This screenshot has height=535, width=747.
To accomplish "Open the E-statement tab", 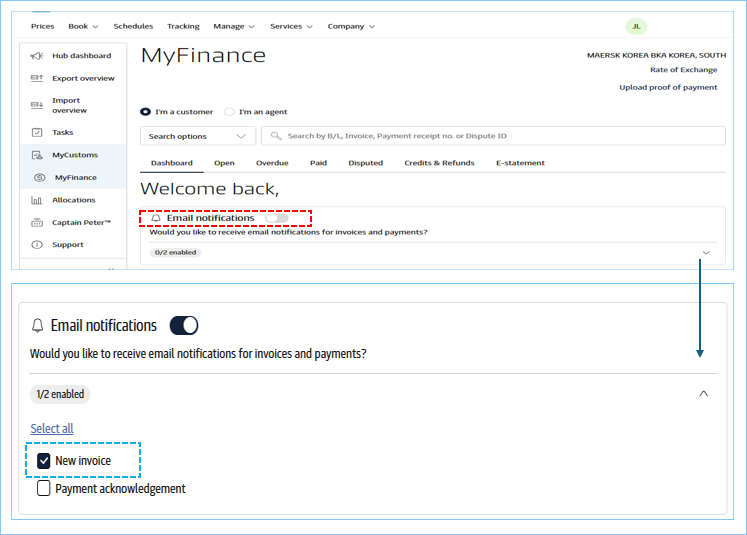I will 520,163.
